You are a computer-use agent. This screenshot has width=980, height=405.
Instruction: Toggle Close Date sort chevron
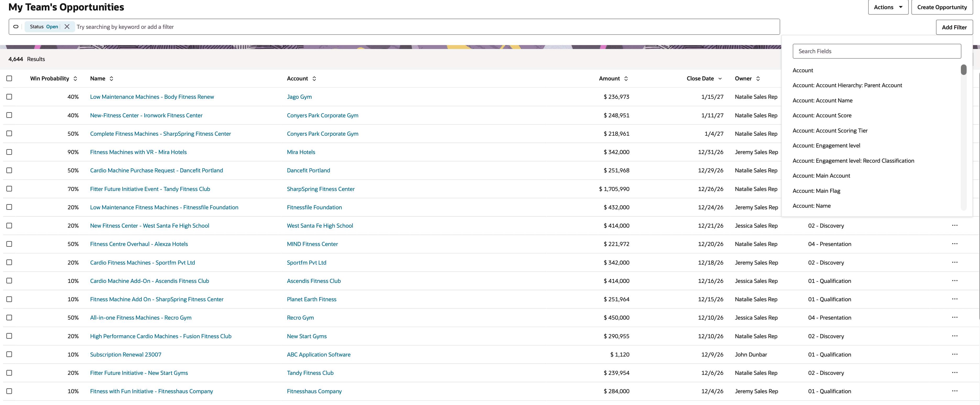click(720, 79)
